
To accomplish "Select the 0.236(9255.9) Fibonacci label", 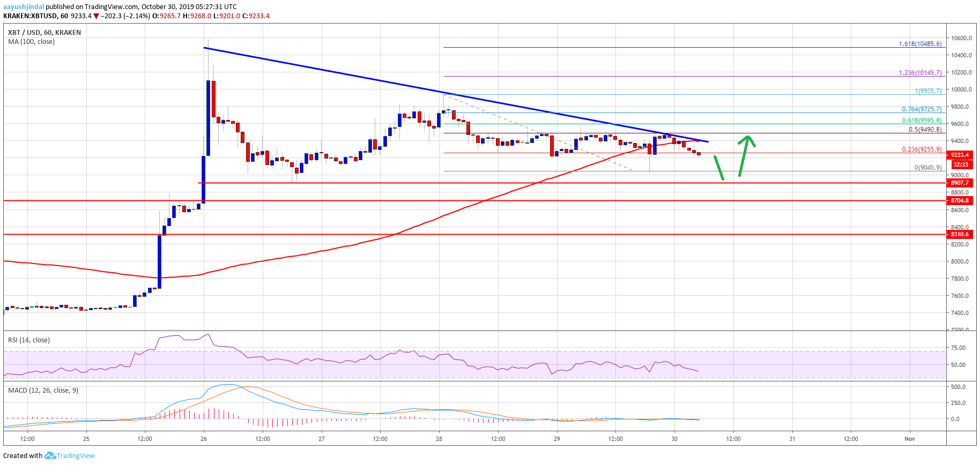I will click(922, 150).
